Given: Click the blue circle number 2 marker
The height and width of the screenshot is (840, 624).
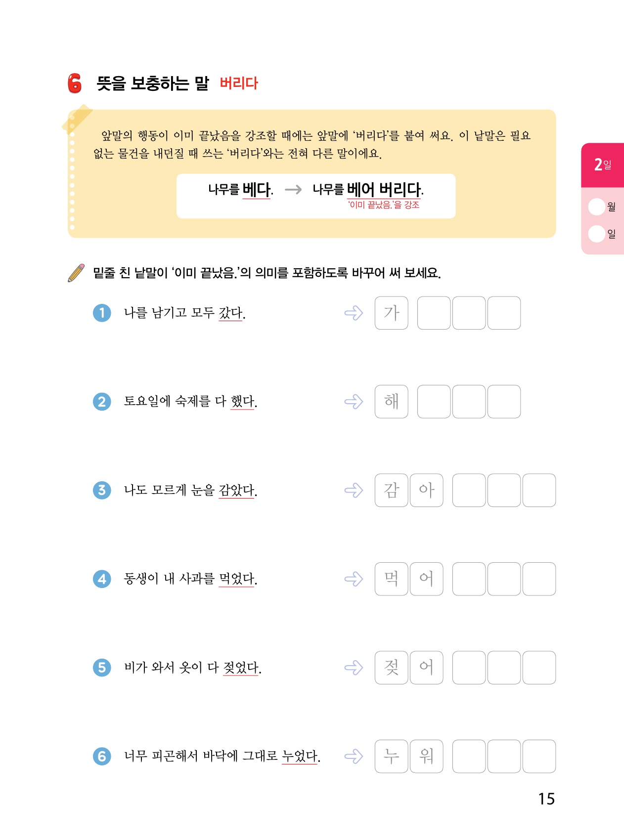Looking at the screenshot, I should (x=102, y=401).
